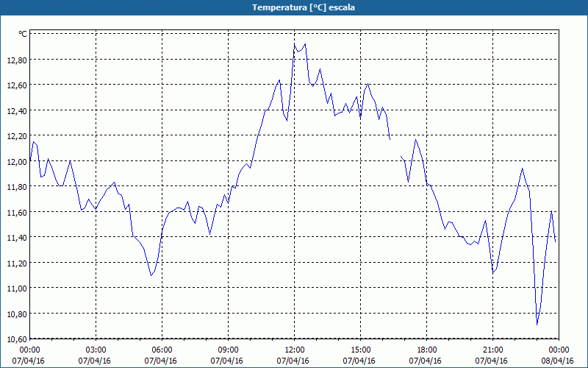Select the 12,40 y-axis label
The image size is (588, 368).
[17, 111]
